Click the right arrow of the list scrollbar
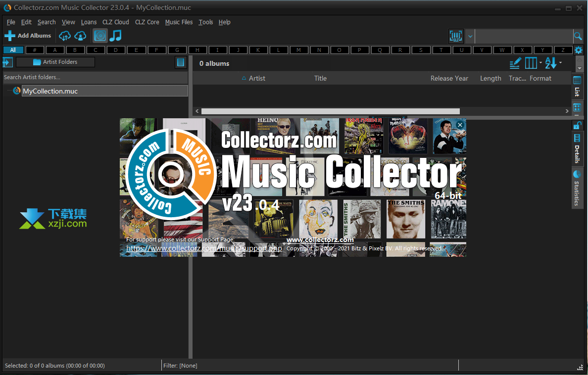588x375 pixels. click(x=567, y=111)
